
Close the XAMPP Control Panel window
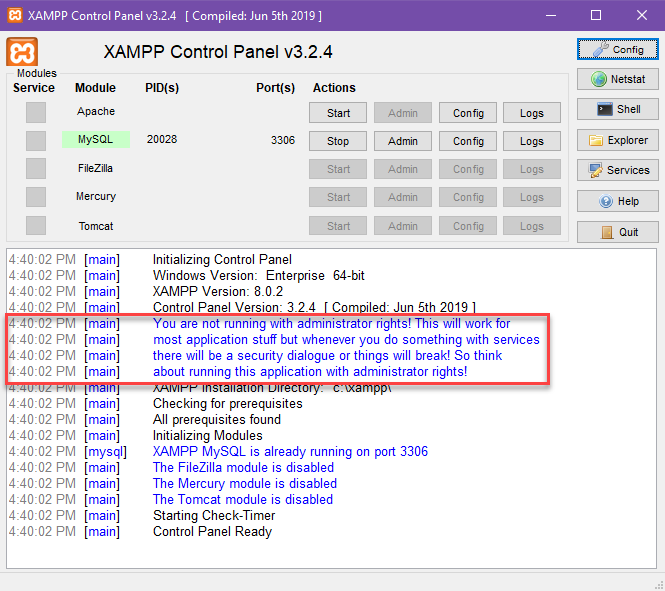click(x=642, y=15)
